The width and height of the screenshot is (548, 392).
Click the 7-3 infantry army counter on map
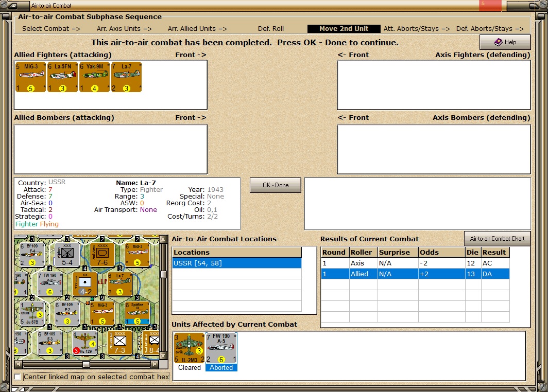[119, 343]
